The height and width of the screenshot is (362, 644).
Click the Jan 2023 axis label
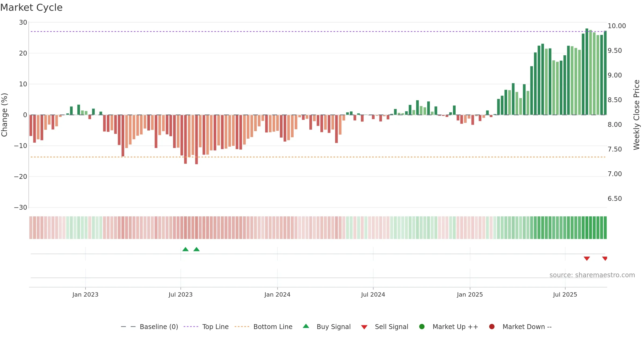(x=85, y=295)
